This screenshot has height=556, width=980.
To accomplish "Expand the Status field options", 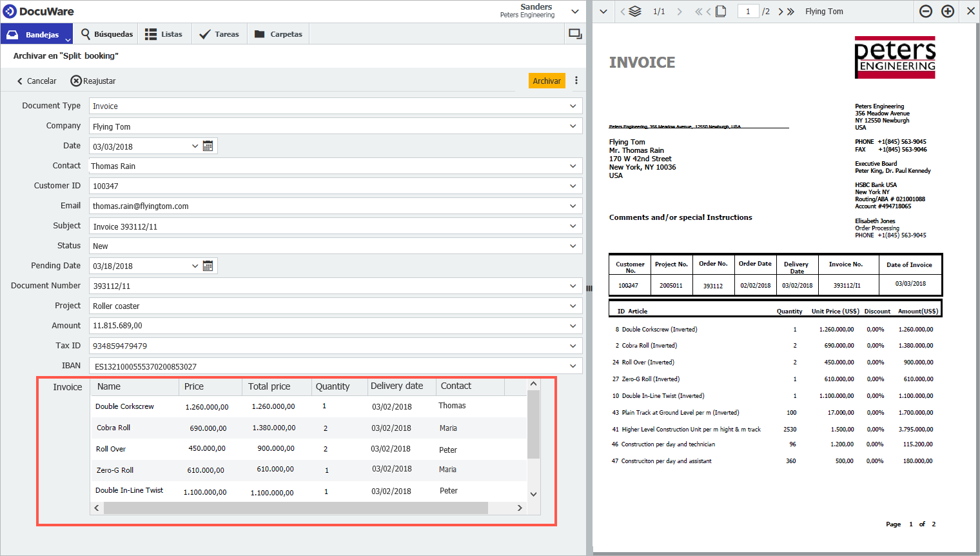I will click(x=572, y=246).
